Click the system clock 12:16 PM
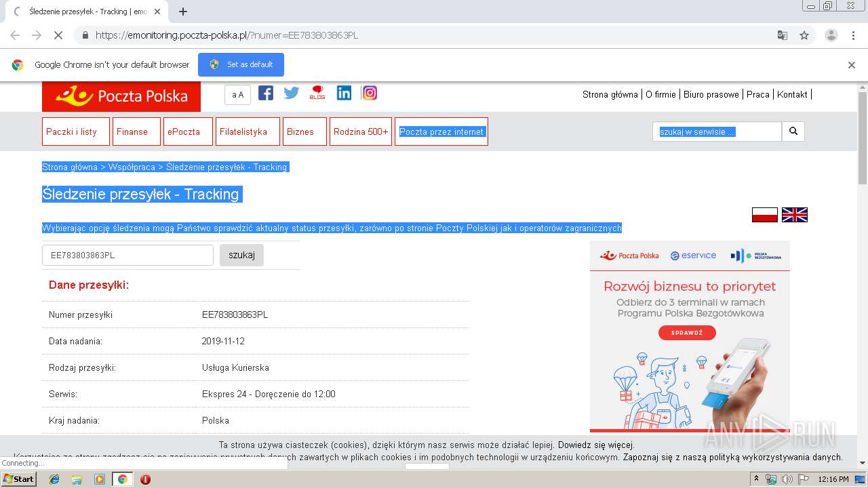 coord(833,479)
